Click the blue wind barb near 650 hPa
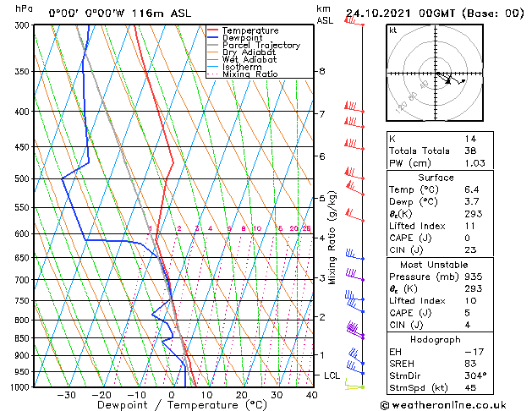The width and height of the screenshot is (532, 411). pos(355,255)
